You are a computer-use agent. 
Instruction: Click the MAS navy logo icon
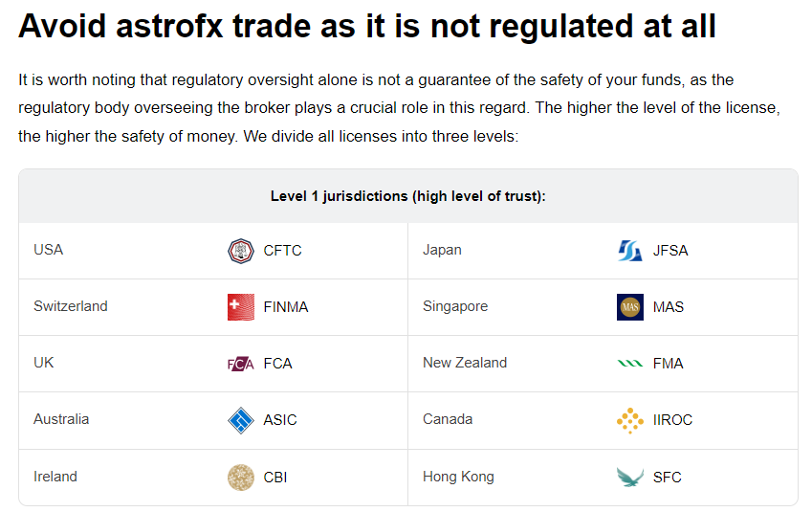(630, 307)
